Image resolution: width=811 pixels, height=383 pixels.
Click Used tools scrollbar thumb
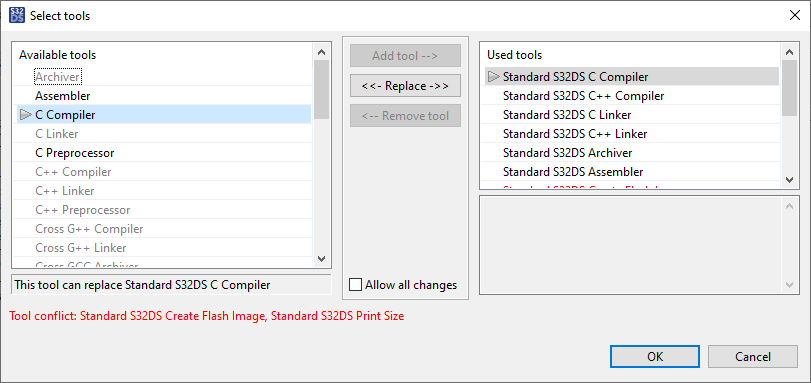pos(789,88)
